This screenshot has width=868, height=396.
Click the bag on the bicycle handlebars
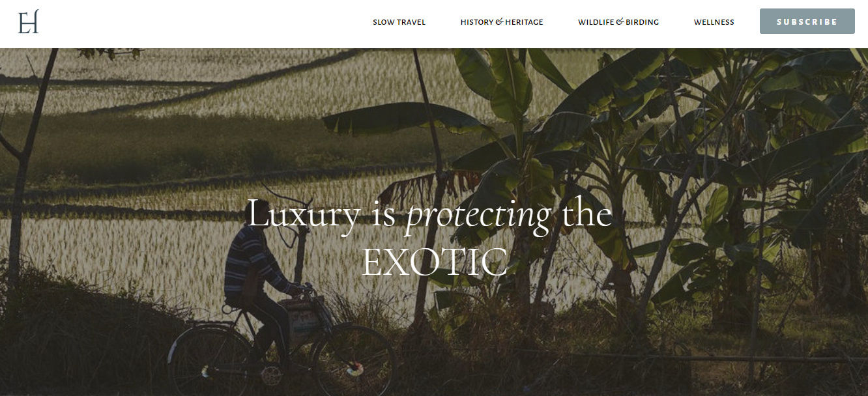tap(304, 320)
